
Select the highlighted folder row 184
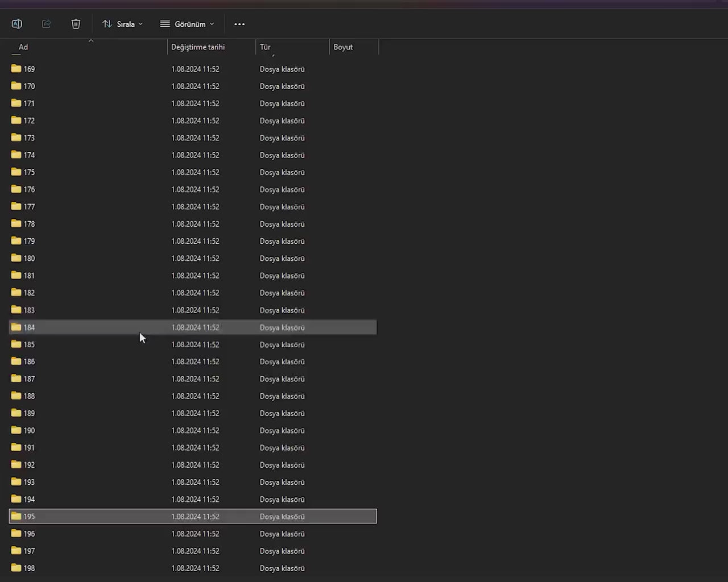point(193,327)
